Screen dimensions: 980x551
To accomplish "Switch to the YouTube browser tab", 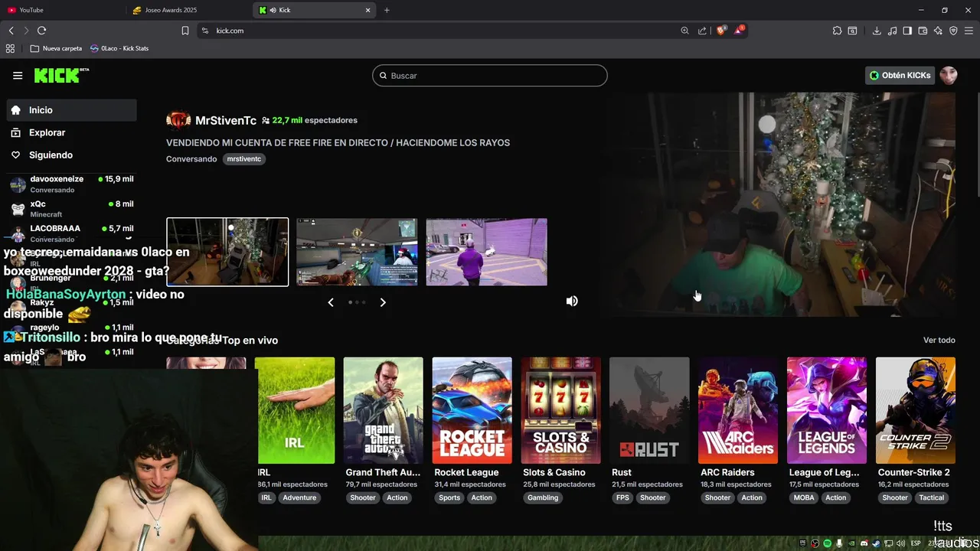I will pos(63,10).
